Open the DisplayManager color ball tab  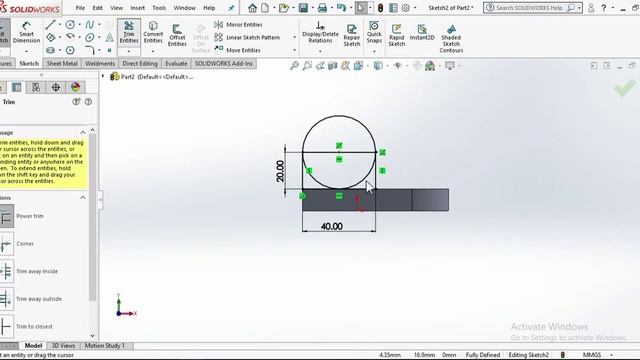(x=75, y=87)
